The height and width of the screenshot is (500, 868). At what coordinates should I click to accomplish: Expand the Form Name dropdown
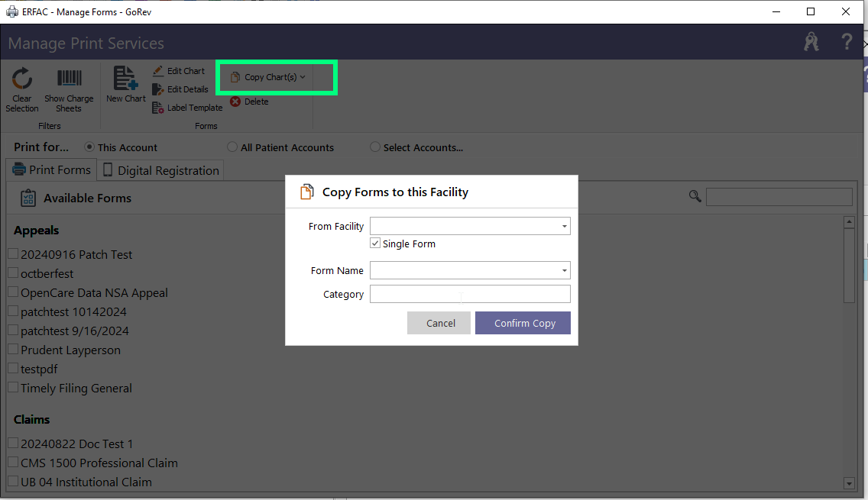pyautogui.click(x=564, y=270)
